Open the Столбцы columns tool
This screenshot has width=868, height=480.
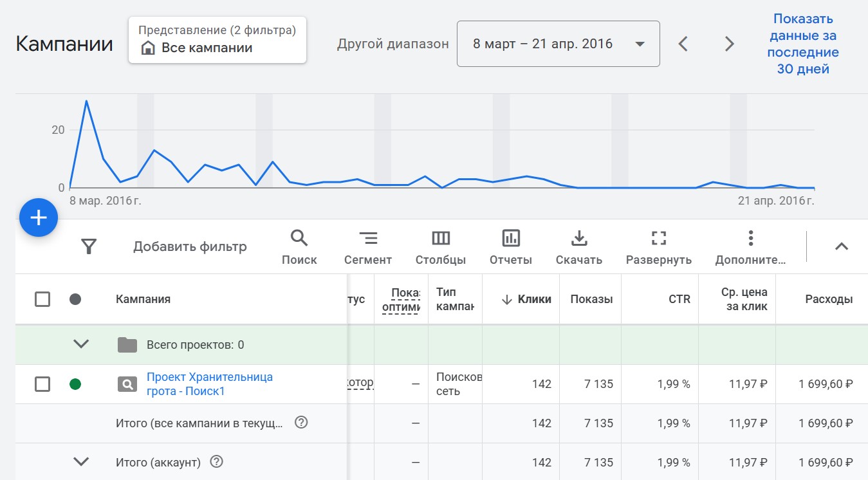[x=441, y=248]
